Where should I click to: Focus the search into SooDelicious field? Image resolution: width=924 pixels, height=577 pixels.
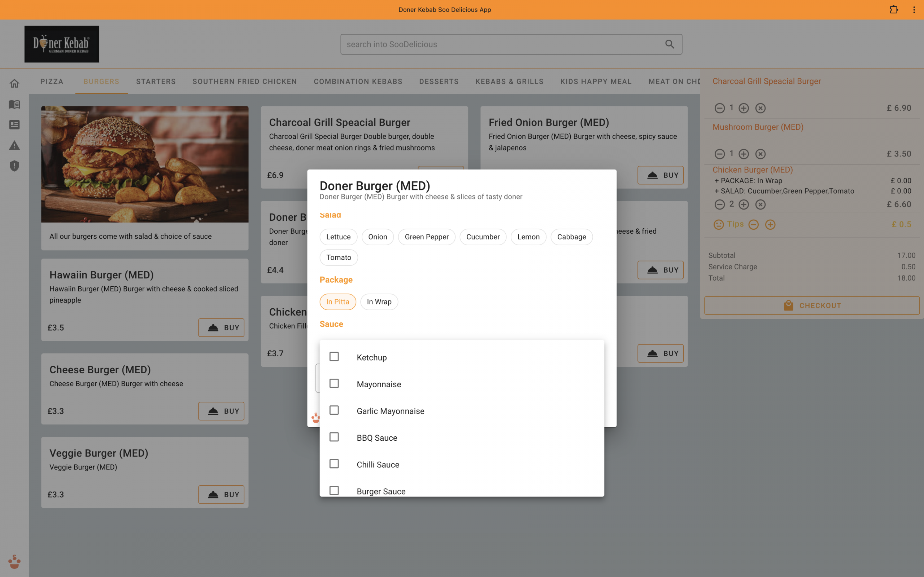click(x=500, y=44)
